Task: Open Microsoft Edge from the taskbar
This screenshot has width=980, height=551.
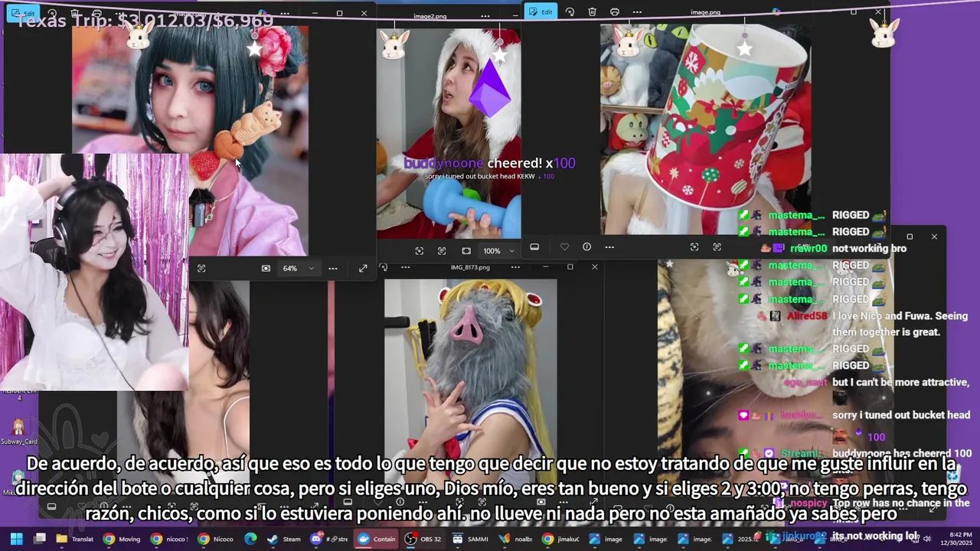Action: (250, 539)
